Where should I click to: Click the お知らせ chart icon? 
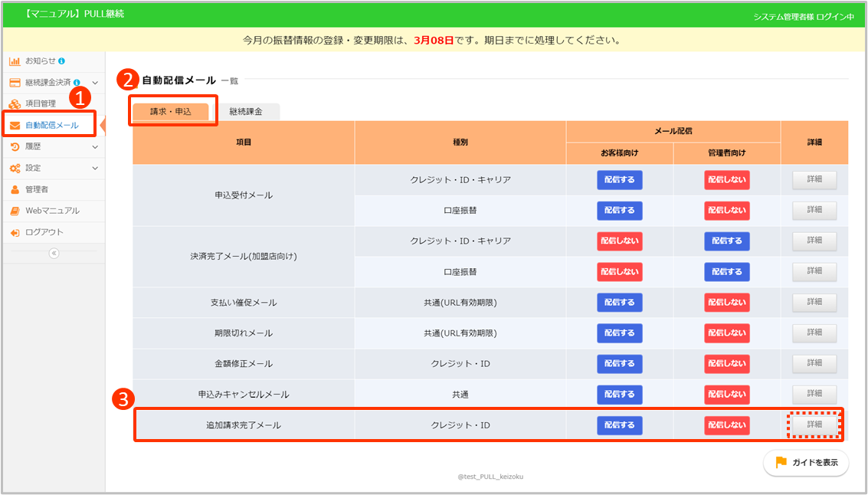tap(15, 61)
